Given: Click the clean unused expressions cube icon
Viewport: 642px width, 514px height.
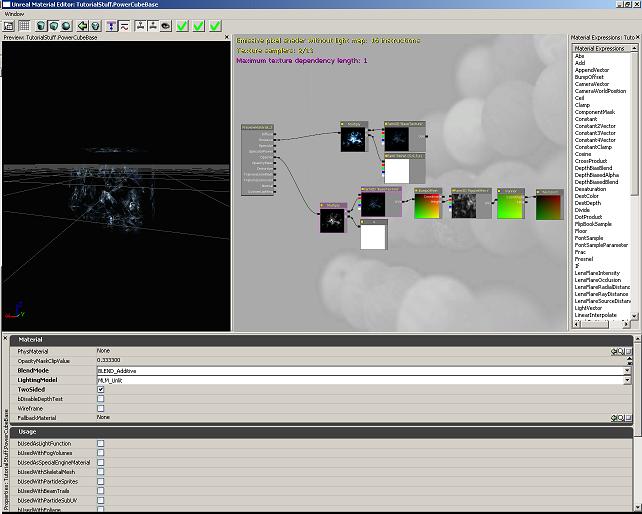Looking at the screenshot, I should [x=95, y=26].
